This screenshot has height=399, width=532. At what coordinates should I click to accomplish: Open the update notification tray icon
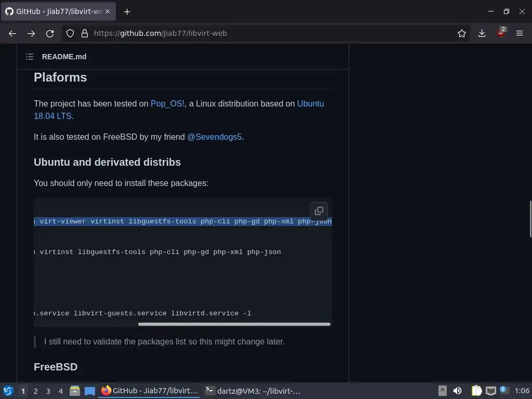click(504, 390)
